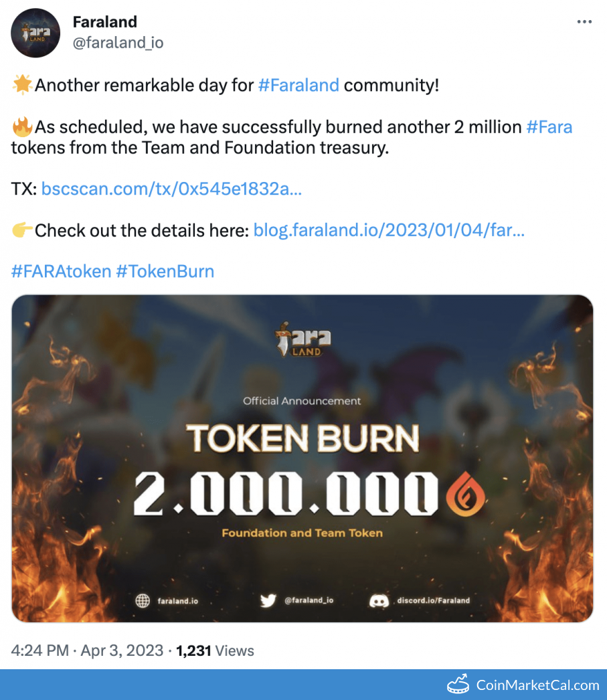
Task: Open the bscscan.com transaction link
Action: point(171,189)
